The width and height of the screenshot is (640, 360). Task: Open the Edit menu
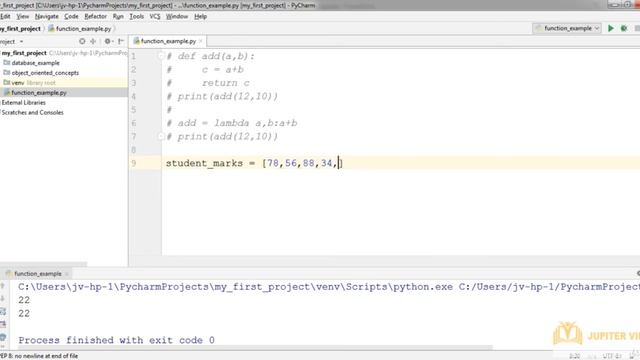tap(5, 16)
